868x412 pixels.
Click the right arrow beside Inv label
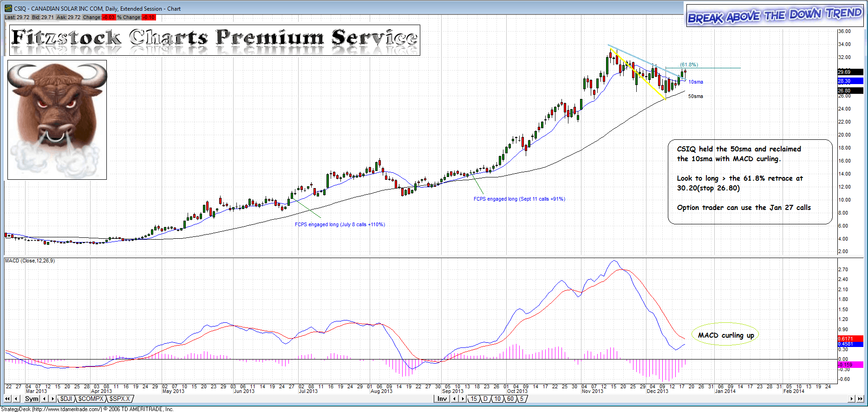click(463, 399)
